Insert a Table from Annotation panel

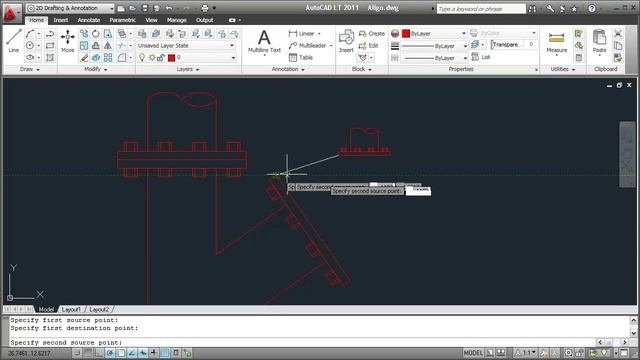301,58
